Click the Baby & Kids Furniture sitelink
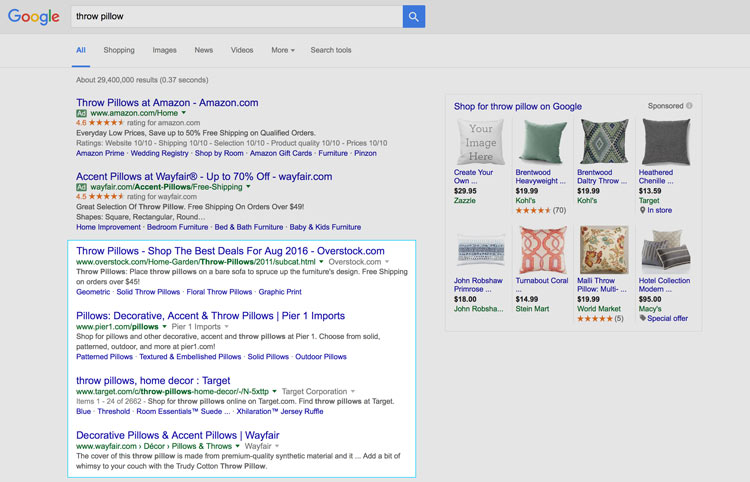 coord(325,227)
